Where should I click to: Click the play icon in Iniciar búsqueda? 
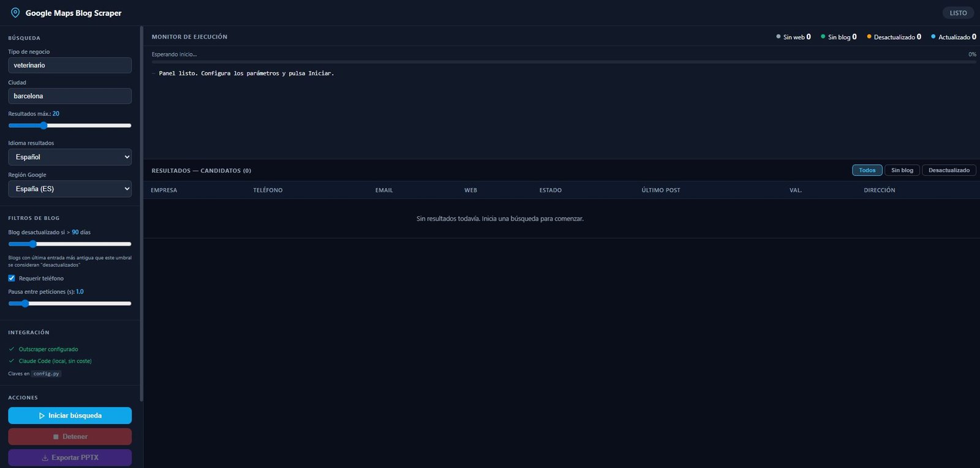point(42,416)
